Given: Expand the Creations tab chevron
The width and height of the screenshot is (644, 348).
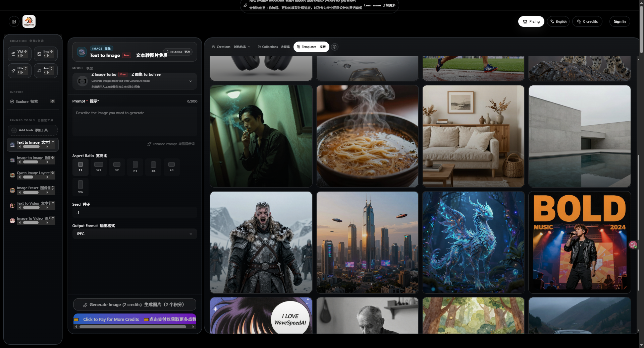Looking at the screenshot, I should tap(249, 47).
